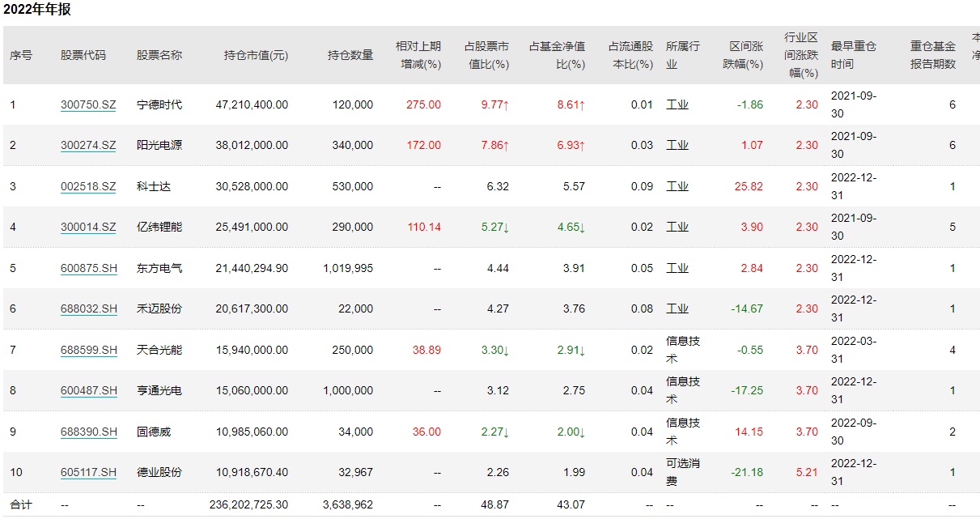Select stock name 科士达
Image resolution: width=980 pixels, height=519 pixels.
(x=154, y=186)
